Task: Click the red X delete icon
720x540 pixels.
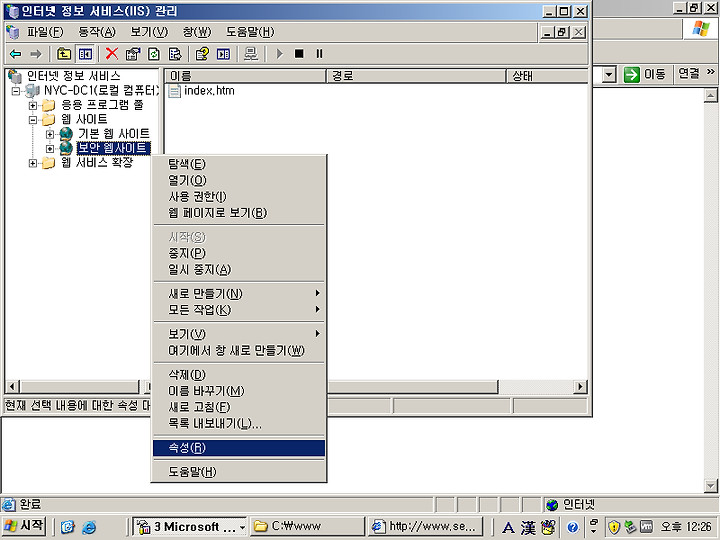Action: point(112,54)
